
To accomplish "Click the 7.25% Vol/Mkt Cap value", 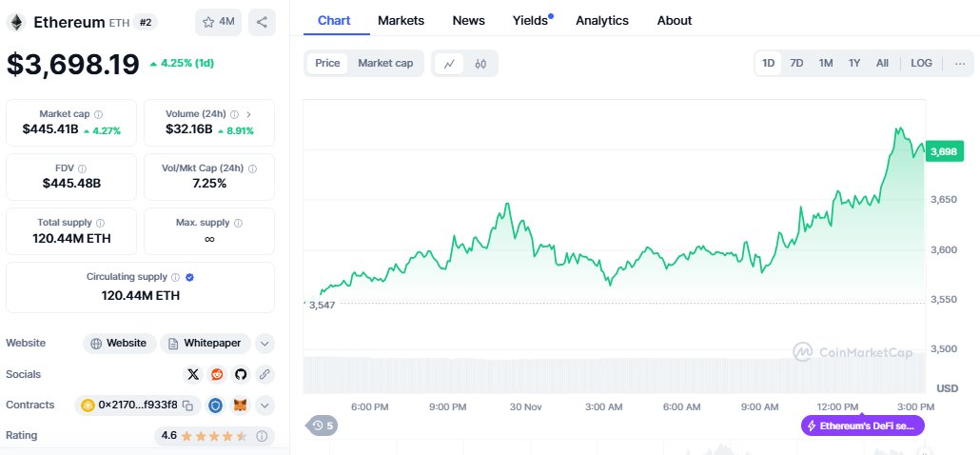I will [209, 184].
